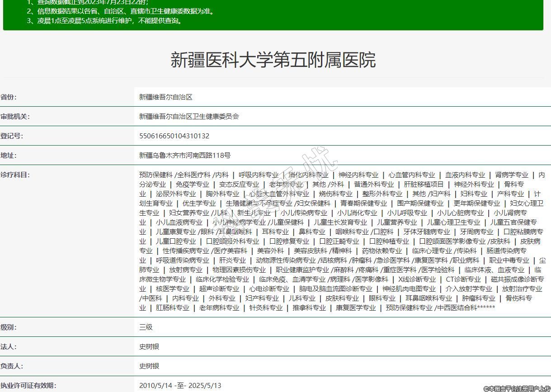The width and height of the screenshot is (551, 392).
Task: Select the province value 新疆维吾尔自治区
Action: click(x=166, y=97)
